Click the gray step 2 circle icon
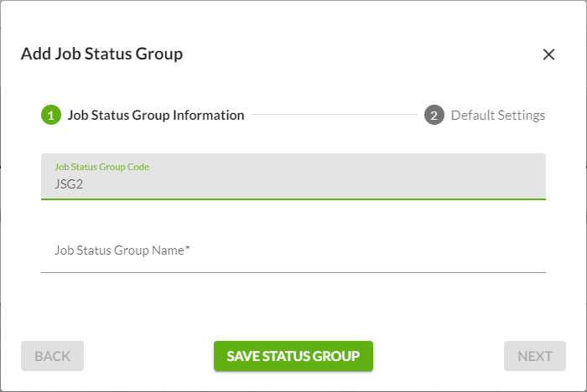 click(x=434, y=116)
